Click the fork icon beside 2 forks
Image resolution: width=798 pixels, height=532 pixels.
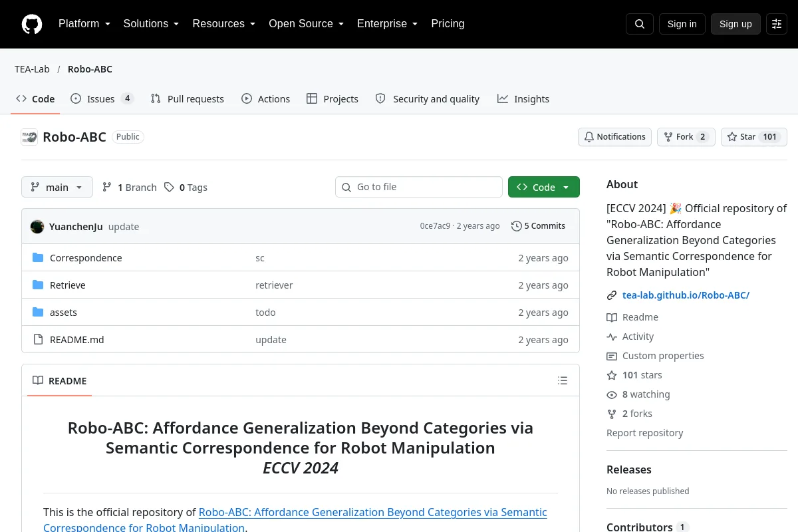coord(612,414)
